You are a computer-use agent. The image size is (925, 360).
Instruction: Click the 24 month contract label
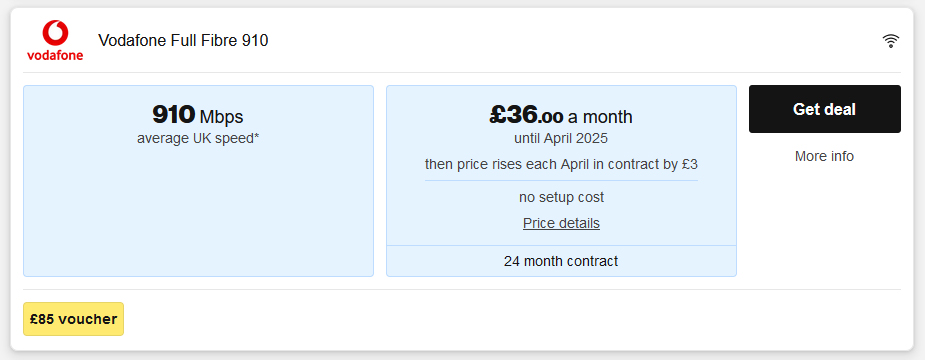tap(561, 261)
